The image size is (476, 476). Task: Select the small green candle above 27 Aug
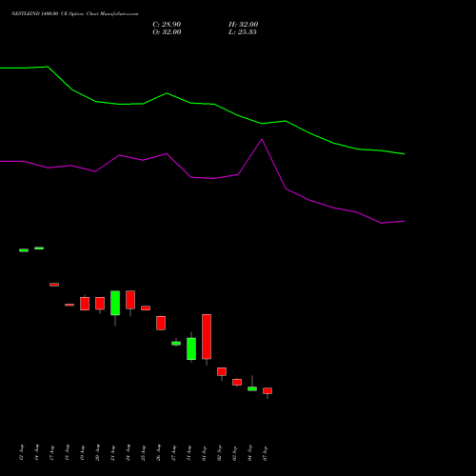[176, 344]
